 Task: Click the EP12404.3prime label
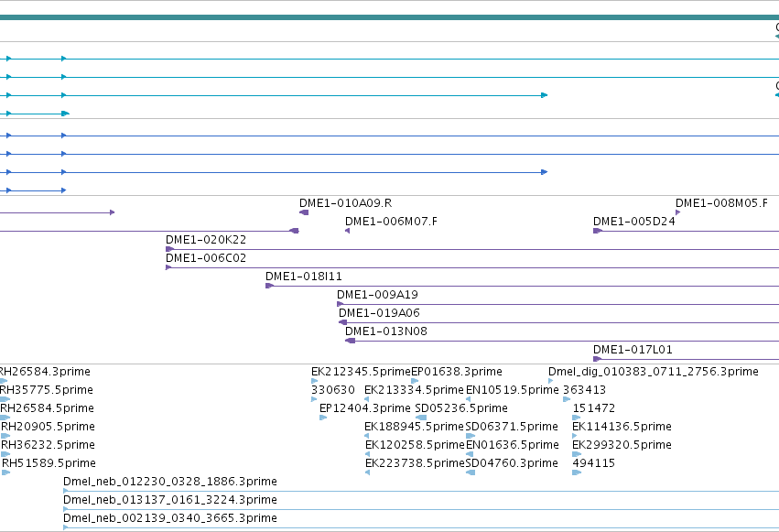(x=365, y=408)
